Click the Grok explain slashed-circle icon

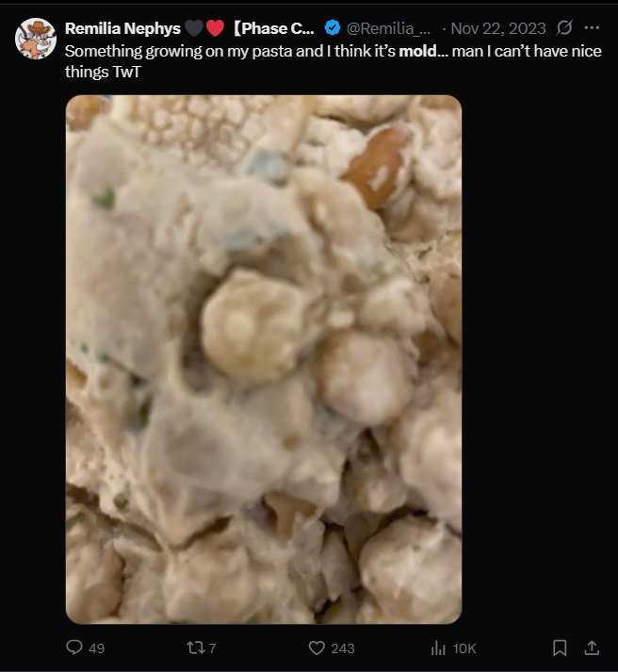[x=564, y=28]
